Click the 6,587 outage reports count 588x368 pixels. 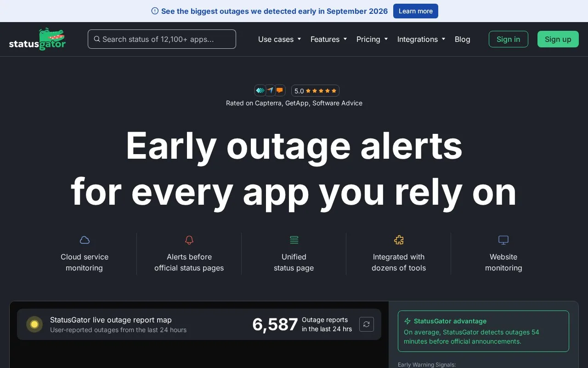275,324
